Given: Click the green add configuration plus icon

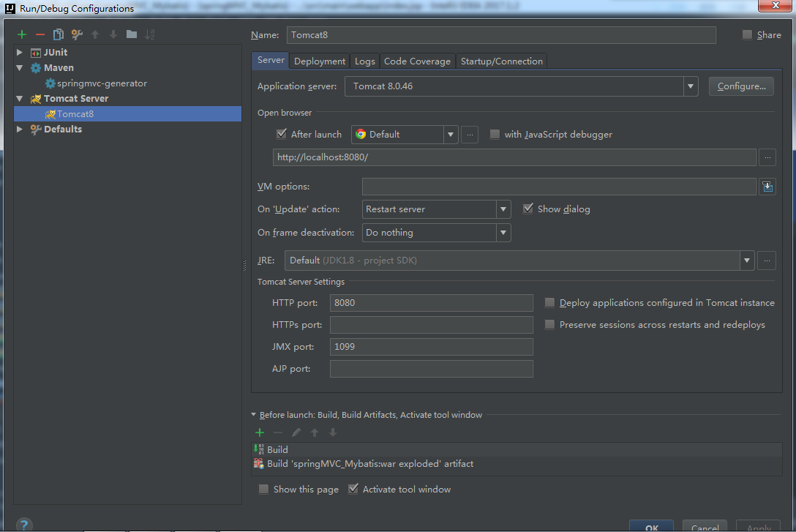Looking at the screenshot, I should click(22, 34).
